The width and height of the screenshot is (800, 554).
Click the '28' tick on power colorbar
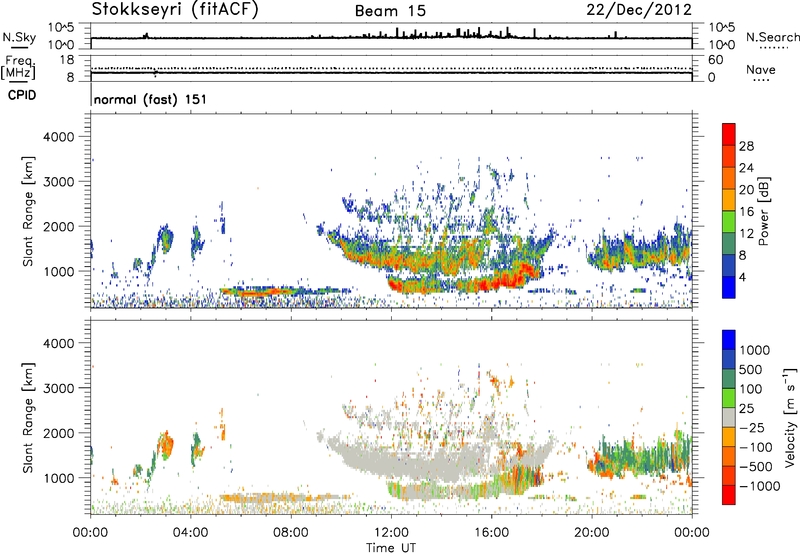click(746, 146)
